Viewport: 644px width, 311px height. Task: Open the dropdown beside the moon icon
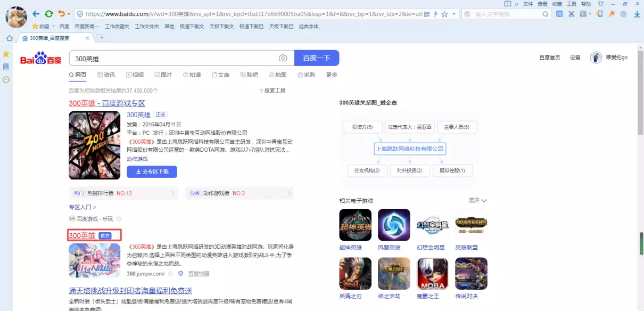click(x=590, y=14)
